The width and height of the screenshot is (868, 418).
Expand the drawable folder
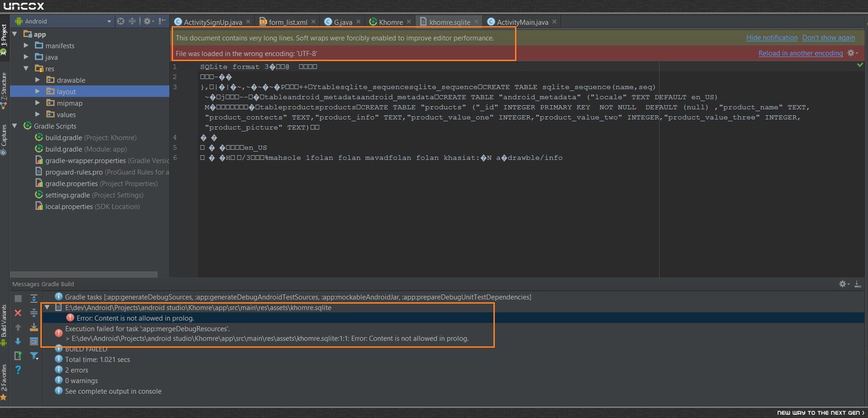(x=38, y=80)
